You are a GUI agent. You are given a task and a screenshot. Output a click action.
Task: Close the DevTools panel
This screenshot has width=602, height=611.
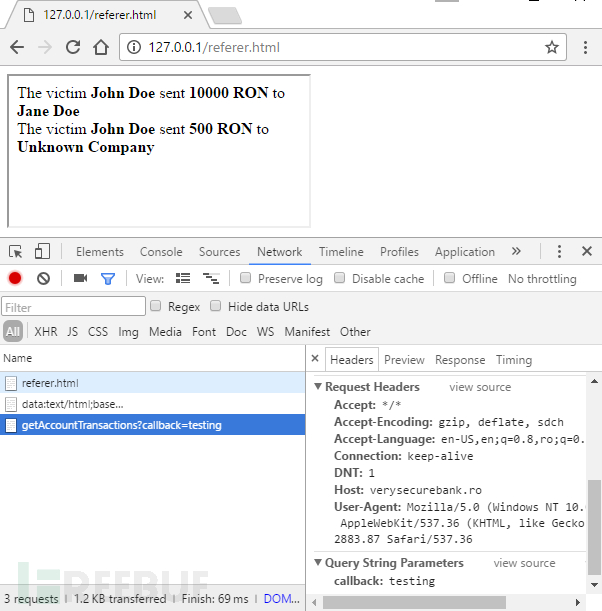click(x=587, y=251)
